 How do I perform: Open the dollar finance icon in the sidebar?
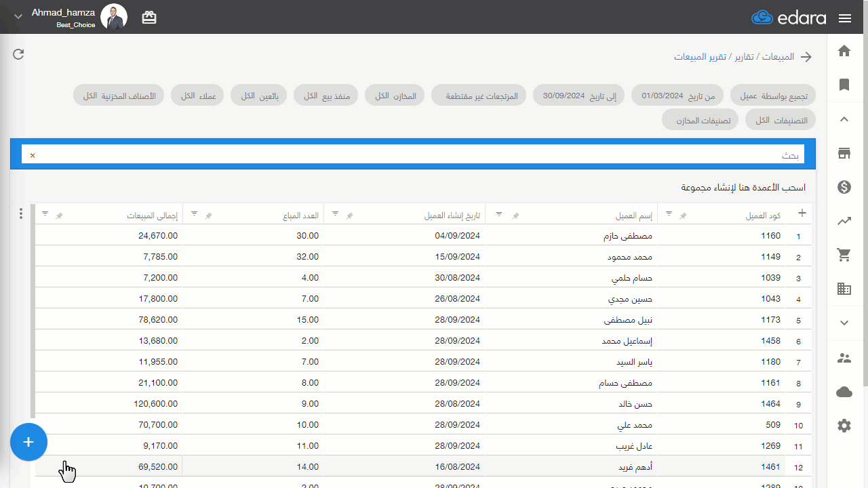click(x=844, y=187)
